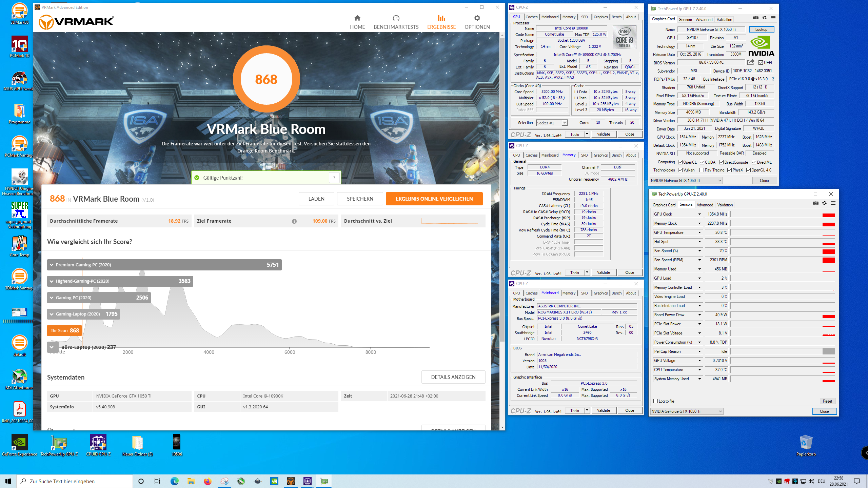
Task: Open the Fan Speed (RPM) sensor dropdown
Action: click(x=699, y=260)
